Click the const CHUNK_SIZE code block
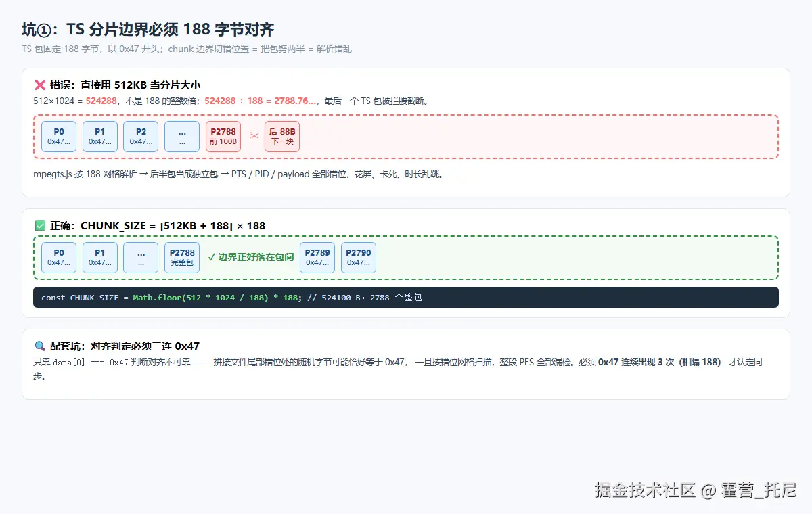This screenshot has height=514, width=812. (x=406, y=298)
